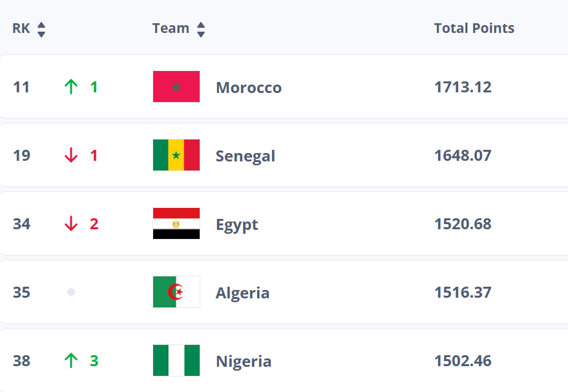Click the red down arrow next to Senegal
This screenshot has height=392, width=568.
point(71,155)
